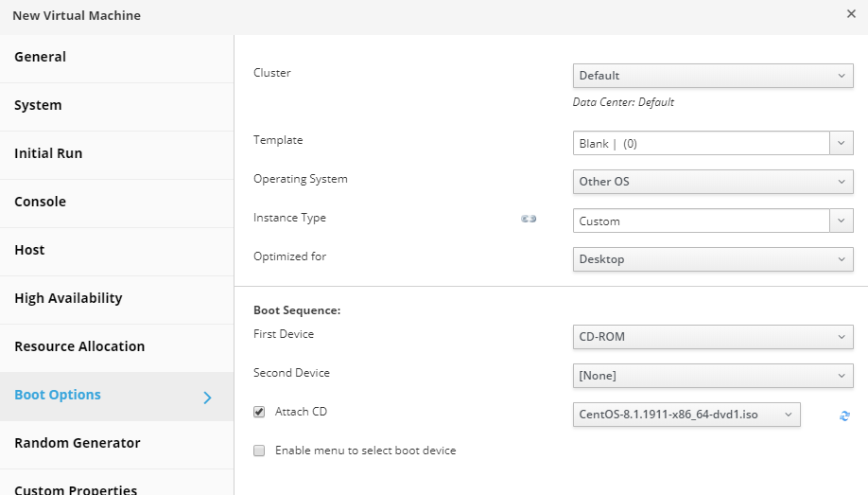The image size is (868, 495).
Task: Expand the Template combo box arrow
Action: click(842, 144)
